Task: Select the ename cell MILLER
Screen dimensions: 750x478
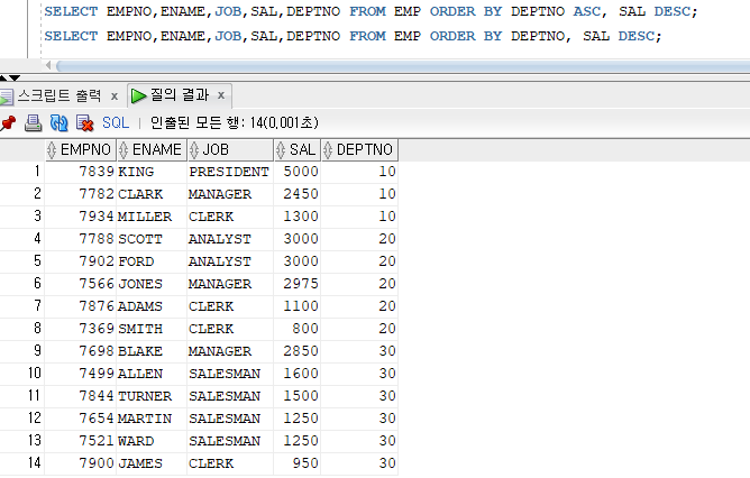Action: point(151,217)
